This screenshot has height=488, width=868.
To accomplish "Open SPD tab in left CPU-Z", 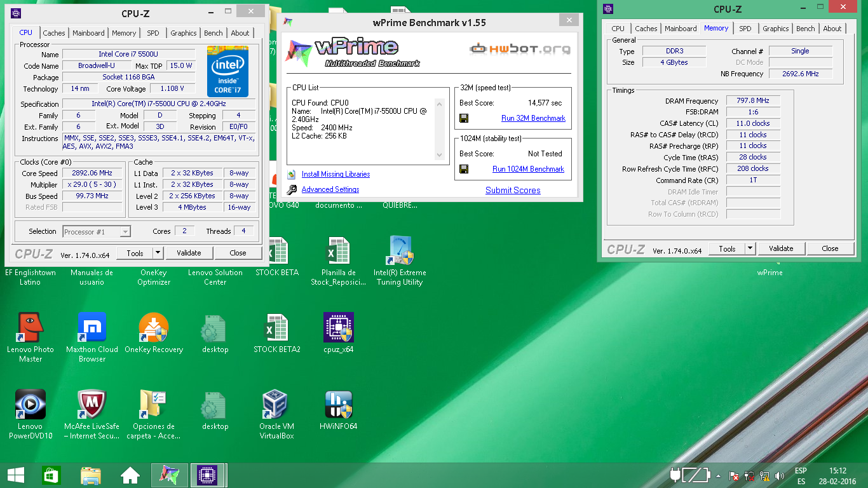I will point(153,33).
